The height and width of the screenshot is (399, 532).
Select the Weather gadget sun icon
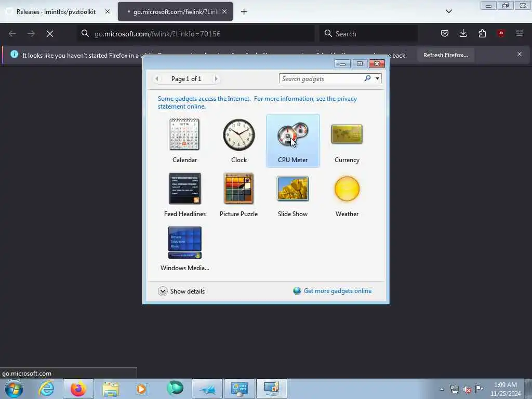pyautogui.click(x=347, y=189)
